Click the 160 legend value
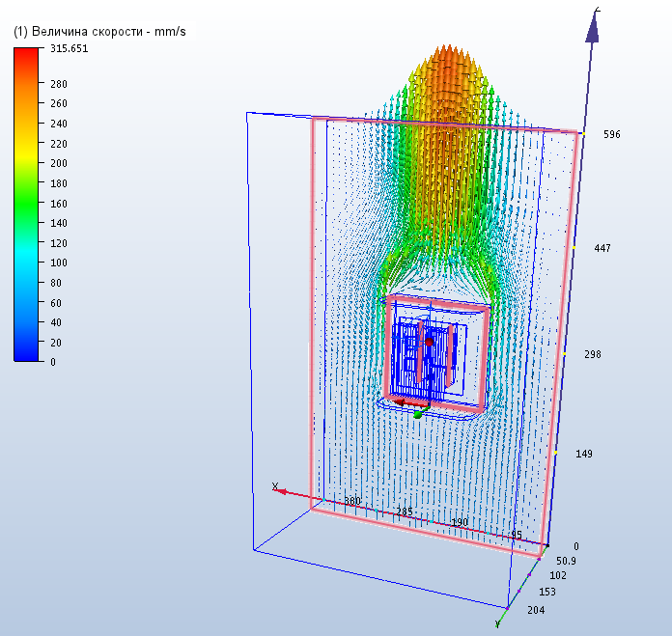This screenshot has width=672, height=636. (59, 204)
